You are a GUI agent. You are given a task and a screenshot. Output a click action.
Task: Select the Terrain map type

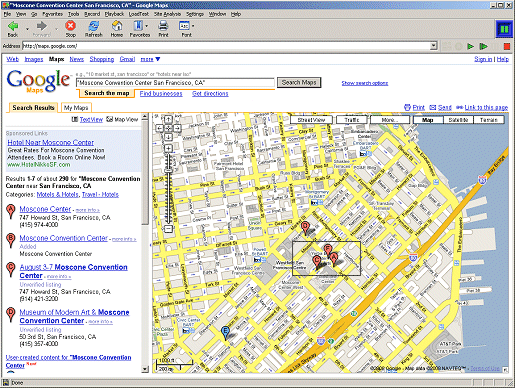(x=489, y=120)
